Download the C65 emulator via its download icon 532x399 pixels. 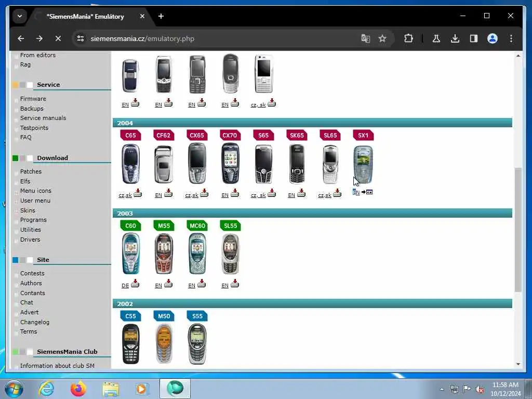pos(138,193)
